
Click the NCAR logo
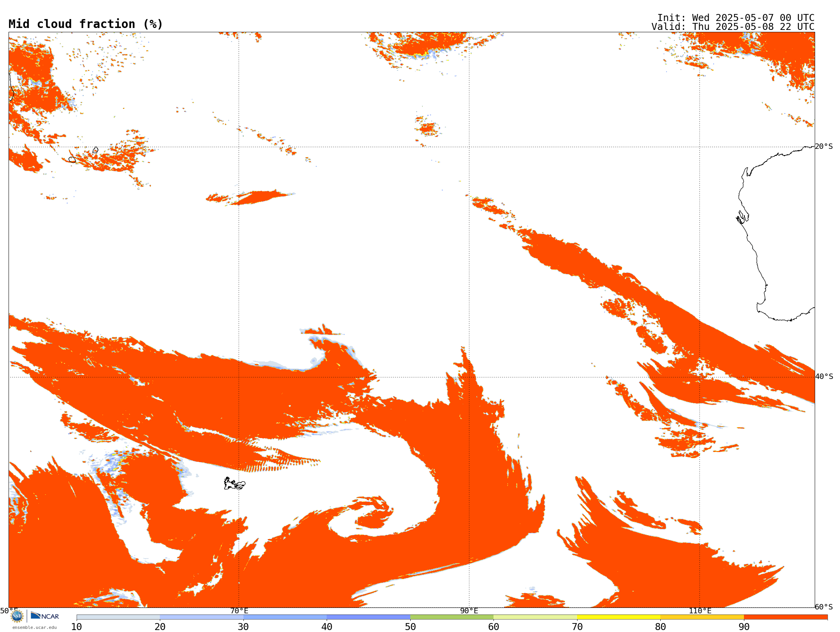pos(45,616)
